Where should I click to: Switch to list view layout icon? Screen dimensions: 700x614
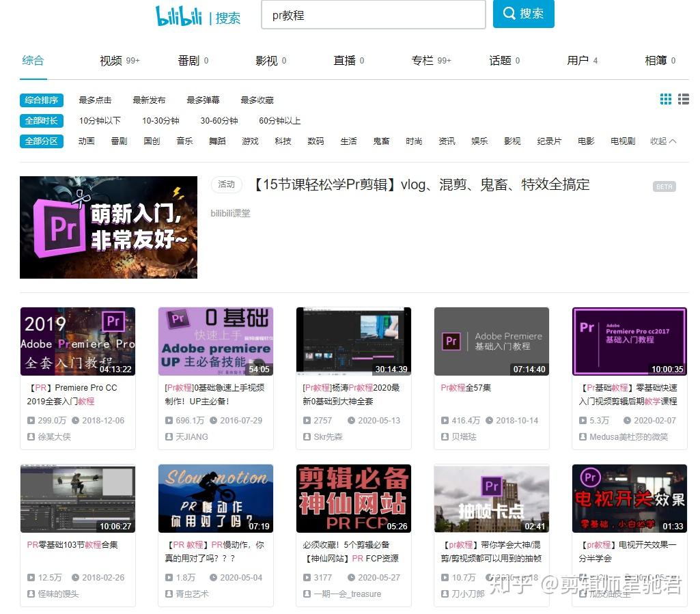(684, 99)
